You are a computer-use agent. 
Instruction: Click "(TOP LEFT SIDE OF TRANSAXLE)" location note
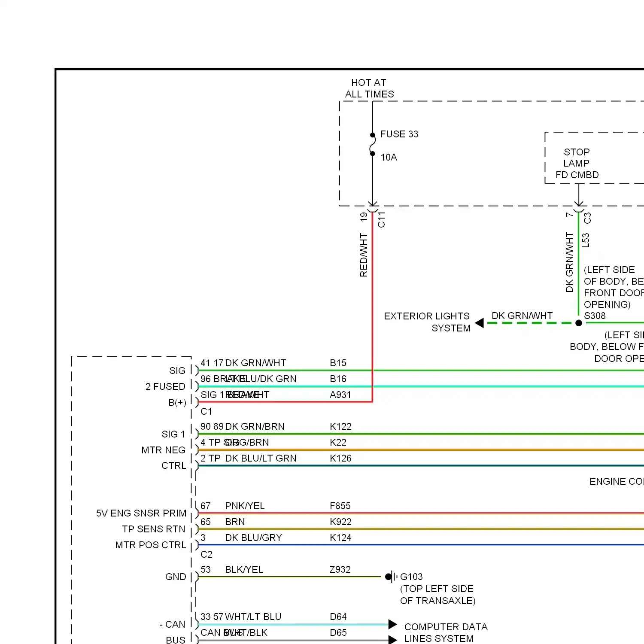tap(437, 595)
